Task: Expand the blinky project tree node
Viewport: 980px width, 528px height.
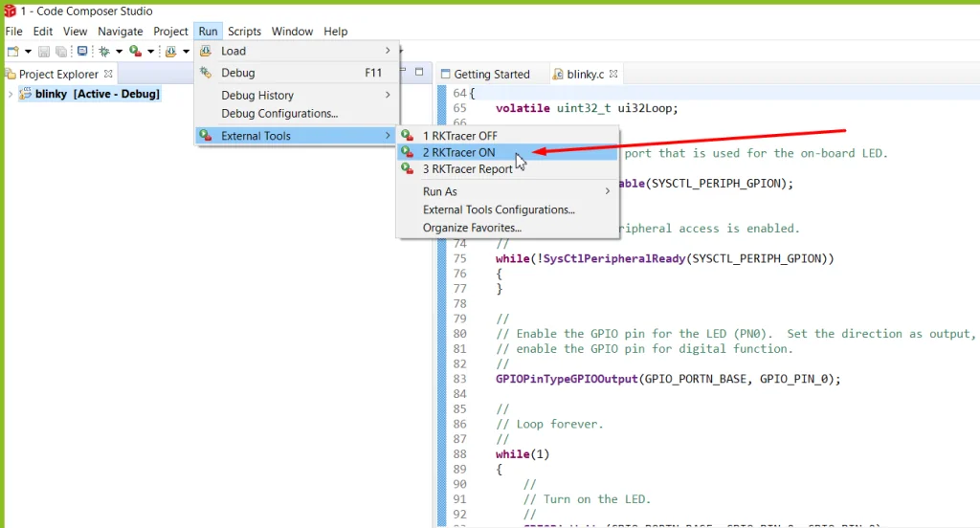Action: pos(10,95)
